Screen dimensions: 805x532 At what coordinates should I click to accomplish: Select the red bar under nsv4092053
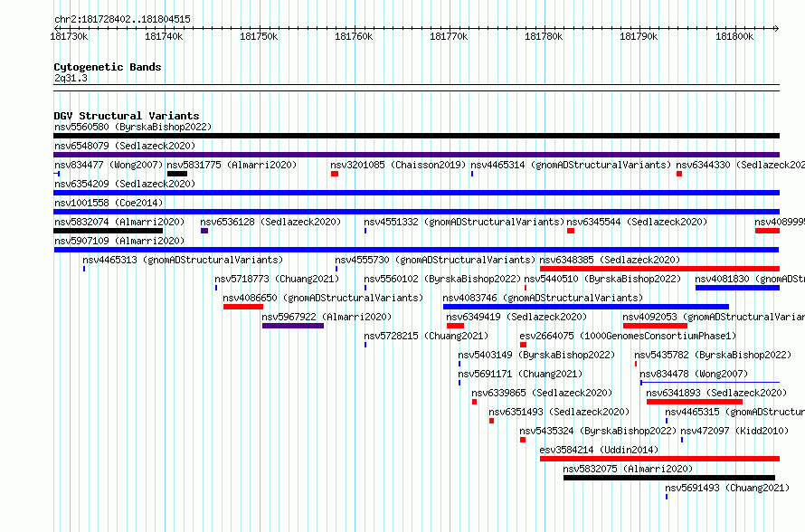[655, 326]
